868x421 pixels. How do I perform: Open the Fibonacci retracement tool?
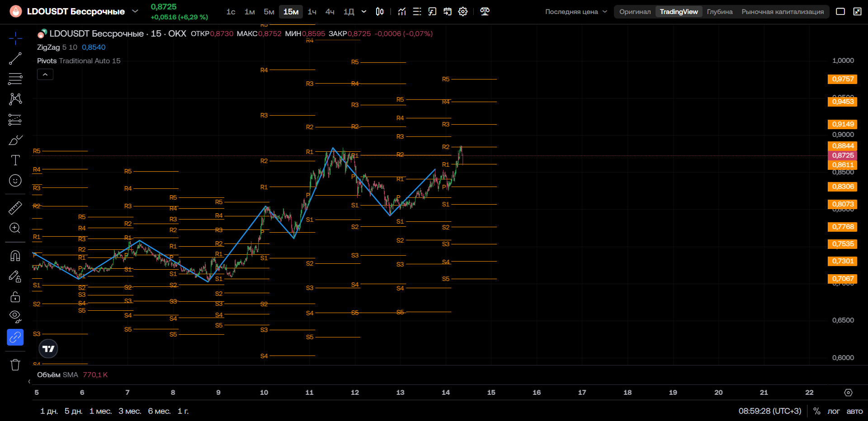[x=15, y=79]
